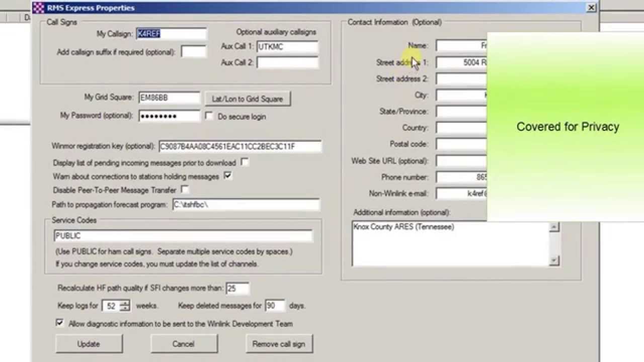Toggle Allow diagnostic information to Winlink checkbox
This screenshot has height=362, width=644.
(x=60, y=323)
